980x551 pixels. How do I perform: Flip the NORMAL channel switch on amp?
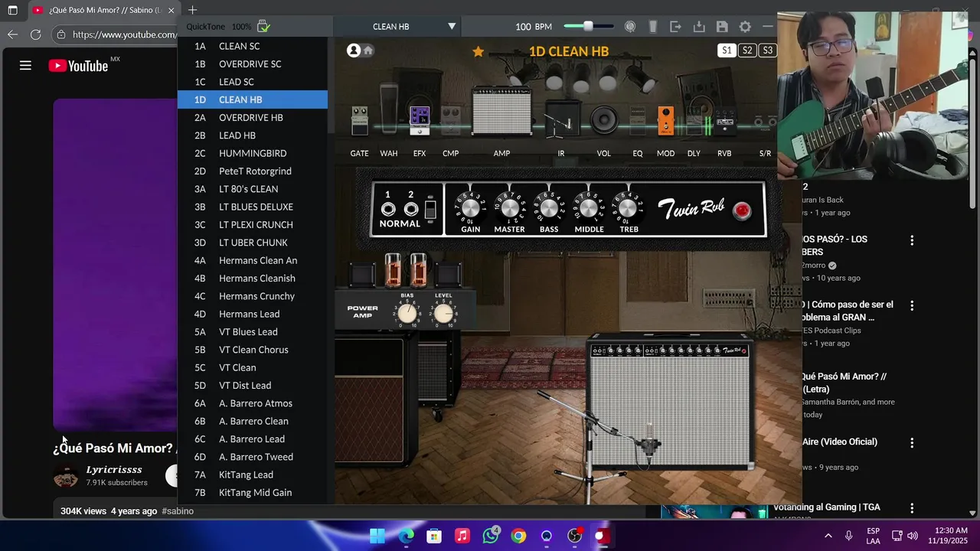point(430,208)
